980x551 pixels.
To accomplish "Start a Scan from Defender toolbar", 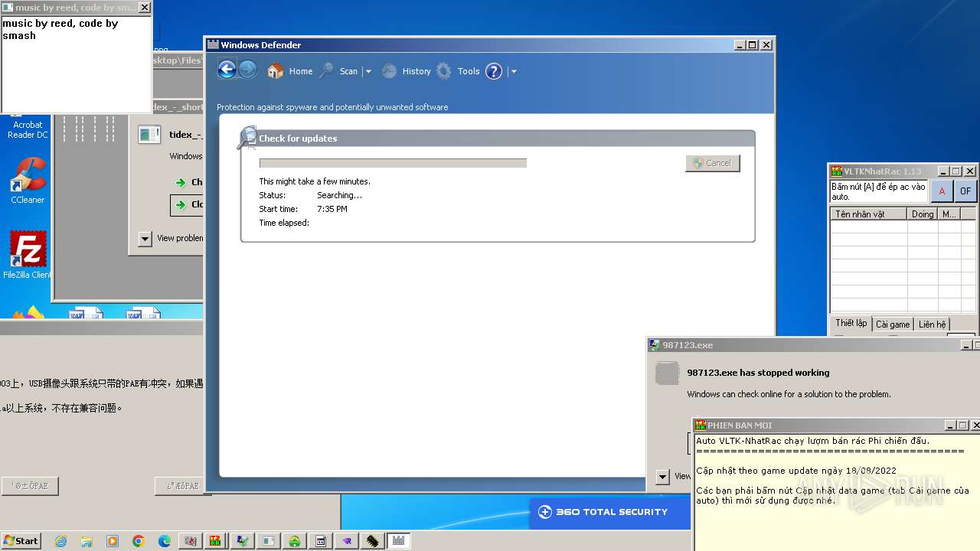I will [x=339, y=71].
